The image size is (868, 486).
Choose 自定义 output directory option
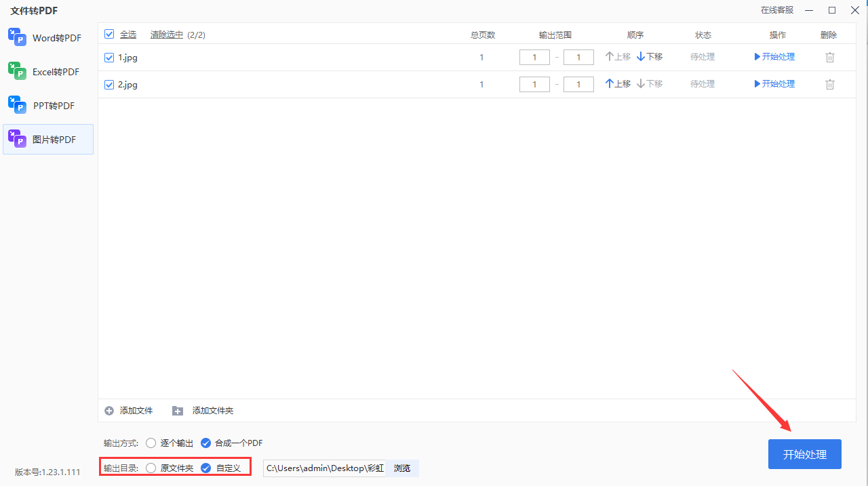click(x=221, y=468)
